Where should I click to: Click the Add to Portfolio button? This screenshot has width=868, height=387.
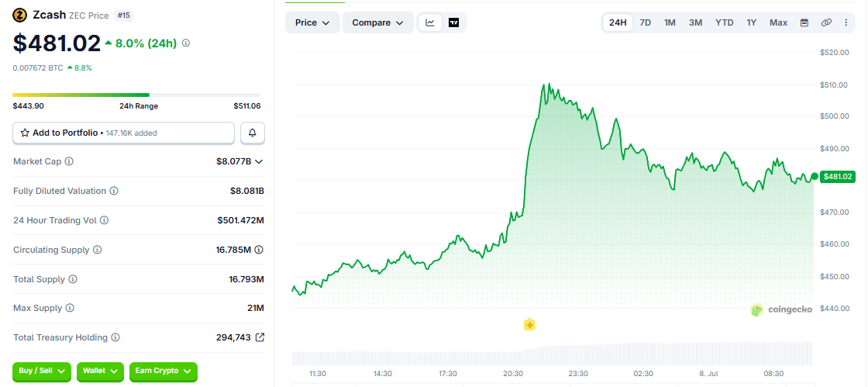pyautogui.click(x=124, y=133)
